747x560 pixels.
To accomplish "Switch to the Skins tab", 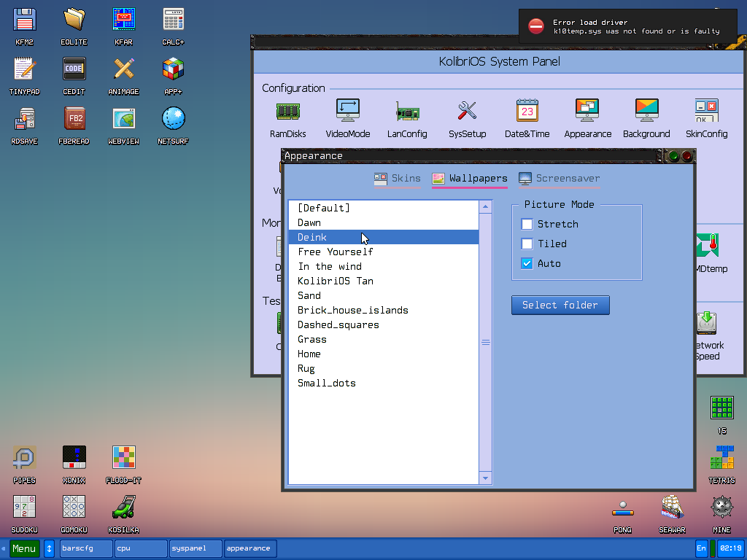I will (398, 179).
